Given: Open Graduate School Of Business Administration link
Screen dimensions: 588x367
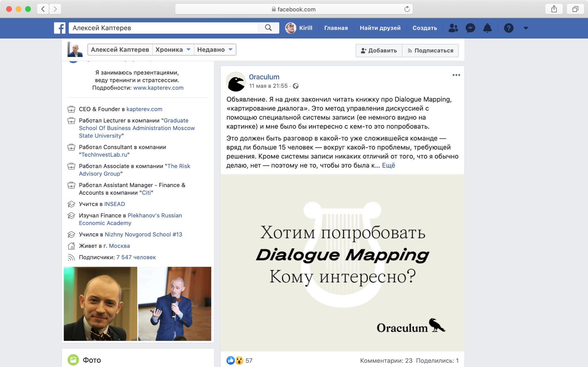Looking at the screenshot, I should pos(137,128).
